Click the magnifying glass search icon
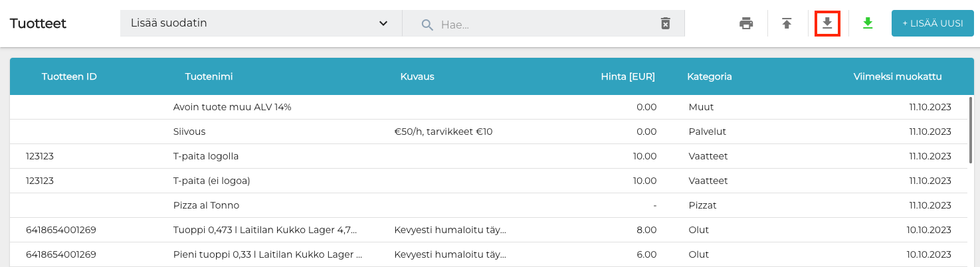The image size is (980, 267). 427,25
